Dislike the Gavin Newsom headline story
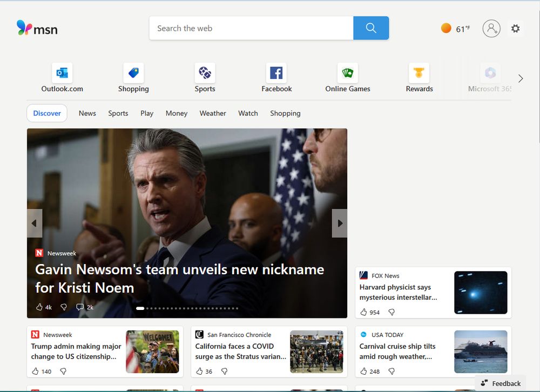The image size is (540, 392). click(x=64, y=307)
